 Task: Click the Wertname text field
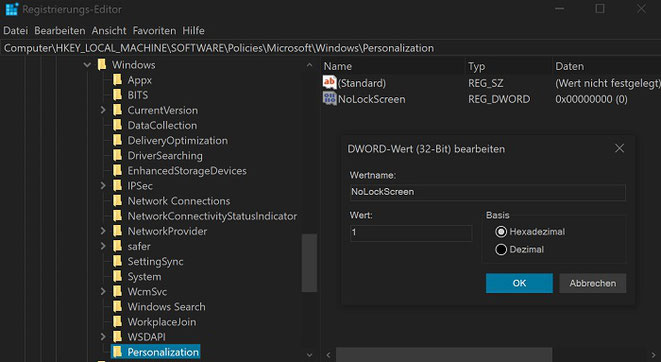(x=487, y=192)
